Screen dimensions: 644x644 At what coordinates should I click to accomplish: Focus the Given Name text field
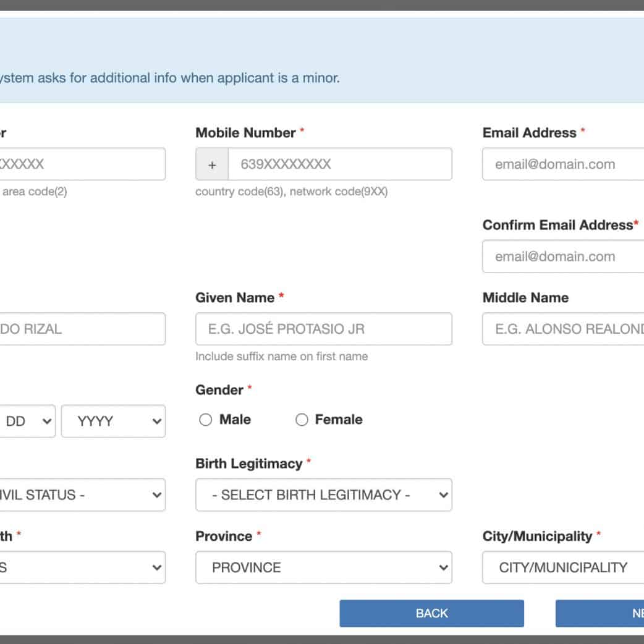(323, 329)
